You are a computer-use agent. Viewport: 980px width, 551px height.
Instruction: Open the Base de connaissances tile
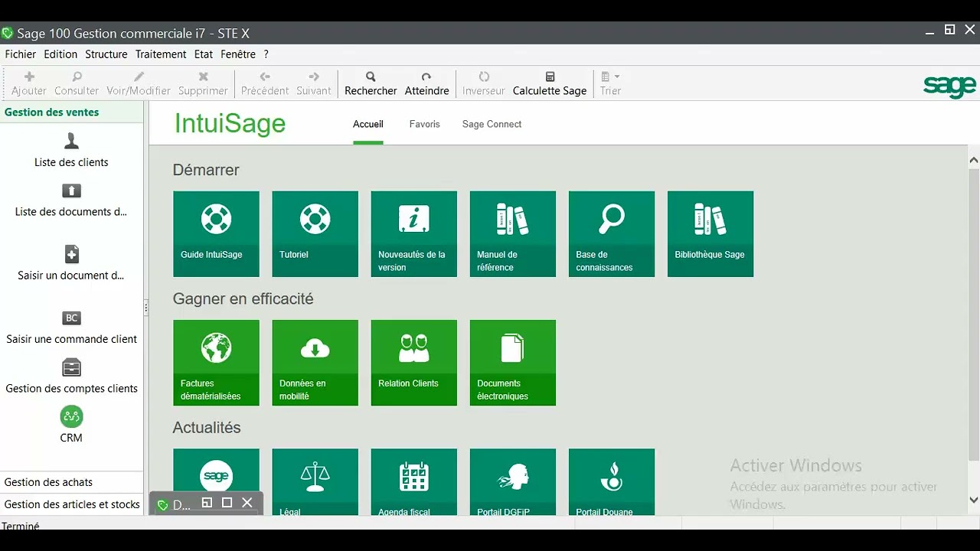(x=611, y=233)
